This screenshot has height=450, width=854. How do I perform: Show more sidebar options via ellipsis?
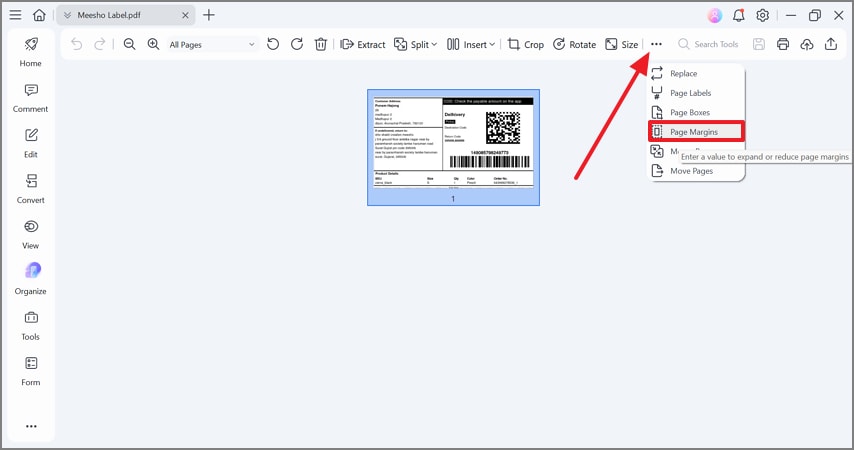[31, 426]
